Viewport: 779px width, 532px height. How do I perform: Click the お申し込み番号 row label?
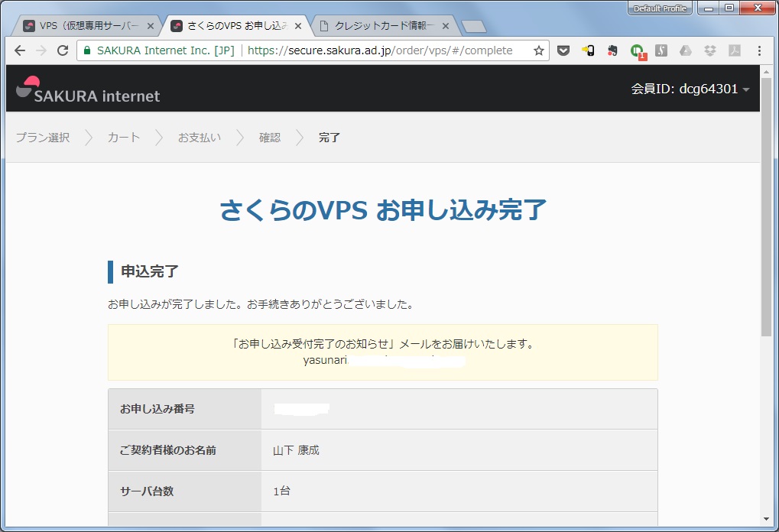click(x=157, y=409)
